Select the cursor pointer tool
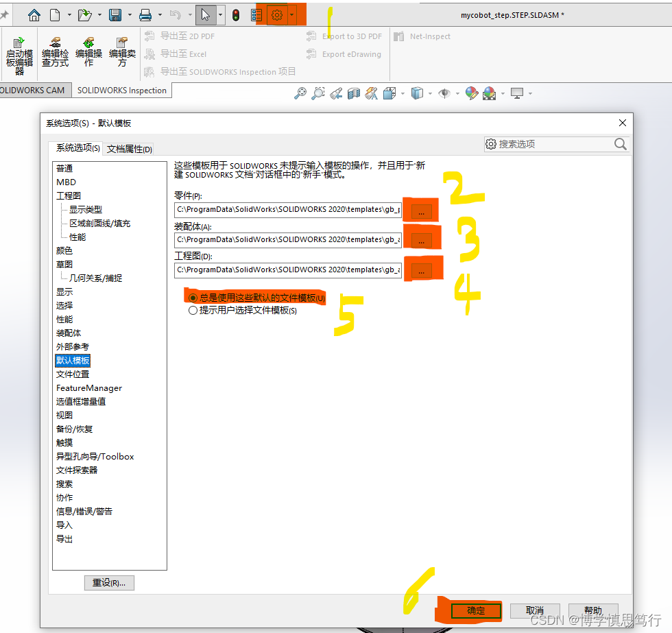 tap(206, 15)
